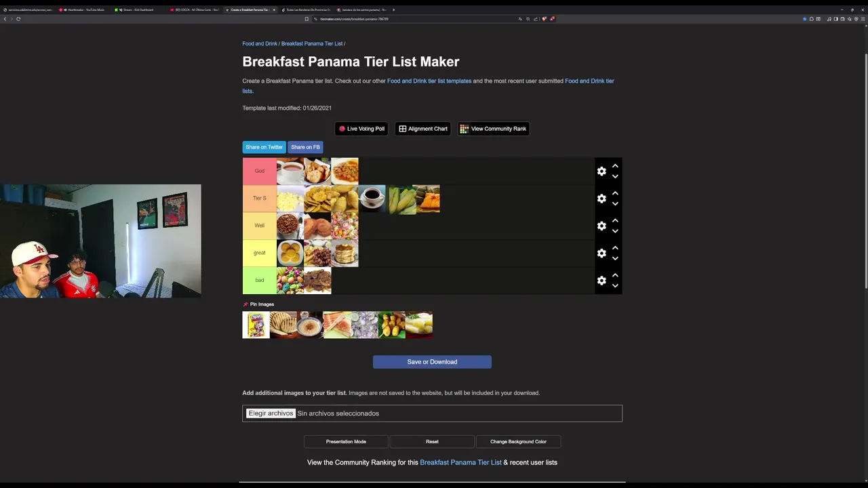Click the page vertical scrollbar
This screenshot has width=868, height=488.
(x=865, y=169)
